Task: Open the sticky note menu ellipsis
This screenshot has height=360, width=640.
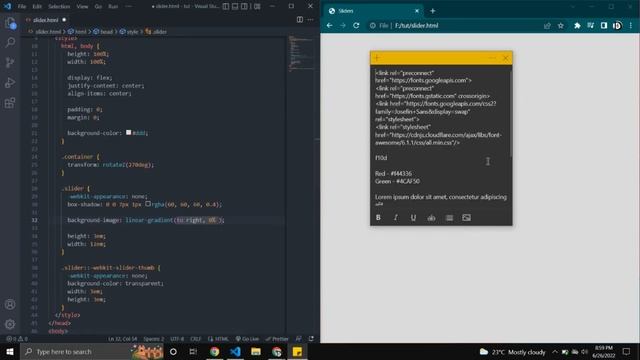Action: point(492,58)
